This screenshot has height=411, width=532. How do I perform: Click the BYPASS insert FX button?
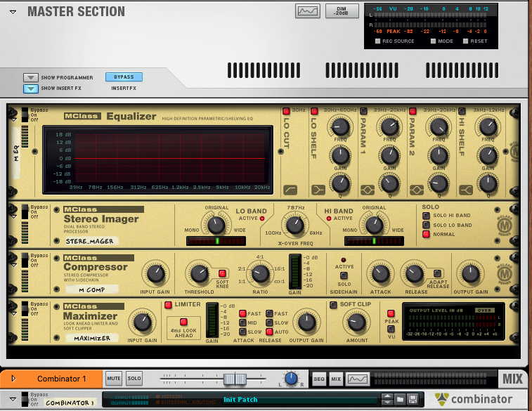[x=124, y=77]
